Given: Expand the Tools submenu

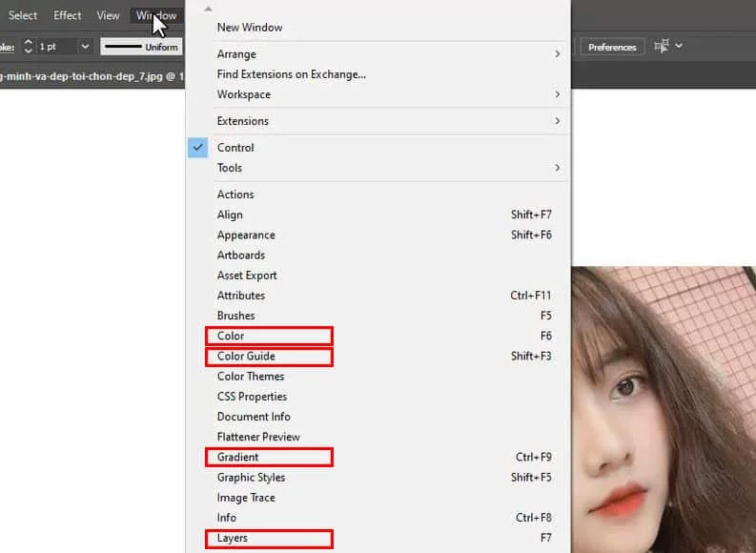Looking at the screenshot, I should [x=557, y=168].
